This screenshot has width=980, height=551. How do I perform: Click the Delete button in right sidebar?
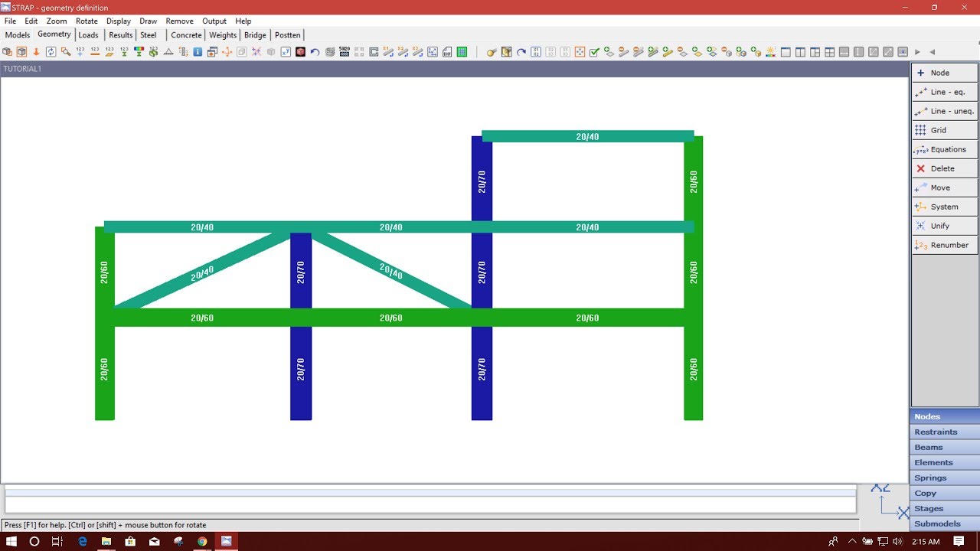point(944,168)
